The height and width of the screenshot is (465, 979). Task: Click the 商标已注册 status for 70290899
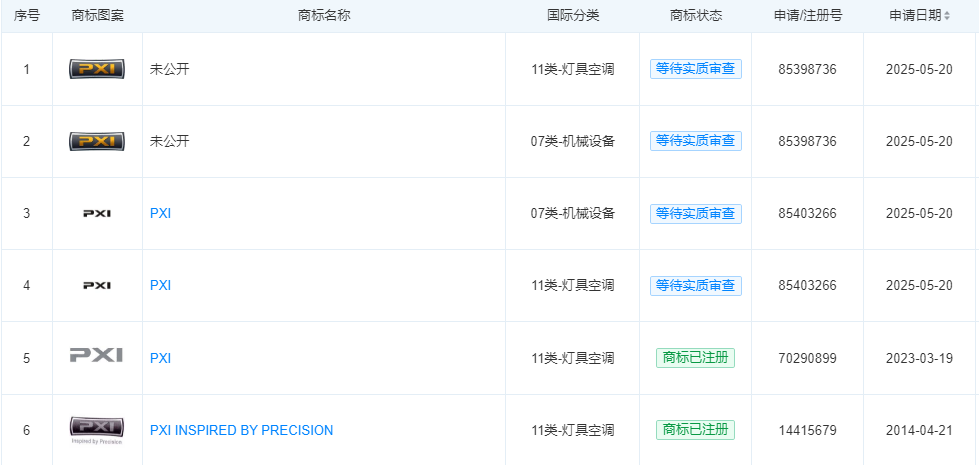click(695, 358)
